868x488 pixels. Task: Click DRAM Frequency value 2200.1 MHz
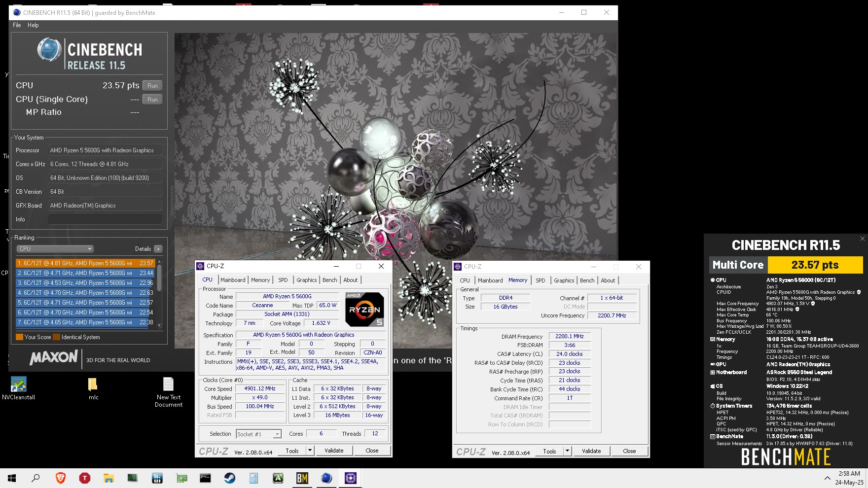click(570, 336)
